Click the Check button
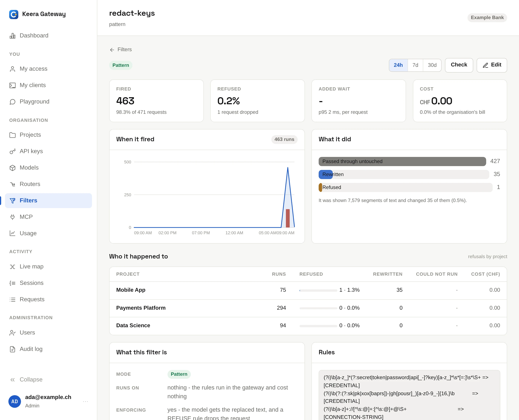 pyautogui.click(x=459, y=65)
